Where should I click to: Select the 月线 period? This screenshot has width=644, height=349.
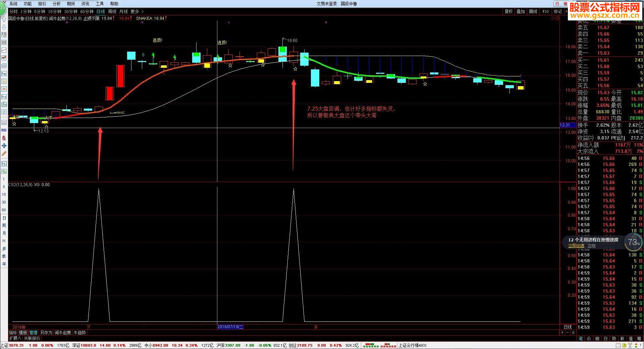123,11
